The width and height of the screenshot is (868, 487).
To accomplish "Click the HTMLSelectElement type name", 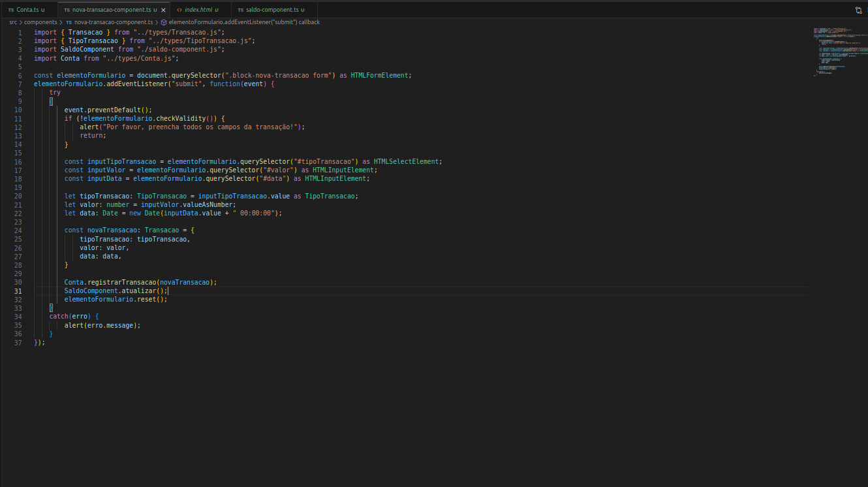I will [407, 161].
